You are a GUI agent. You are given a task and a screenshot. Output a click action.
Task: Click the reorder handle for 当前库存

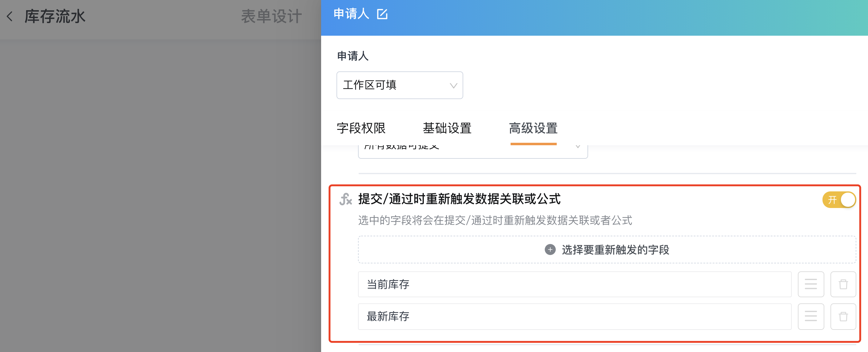tap(811, 284)
